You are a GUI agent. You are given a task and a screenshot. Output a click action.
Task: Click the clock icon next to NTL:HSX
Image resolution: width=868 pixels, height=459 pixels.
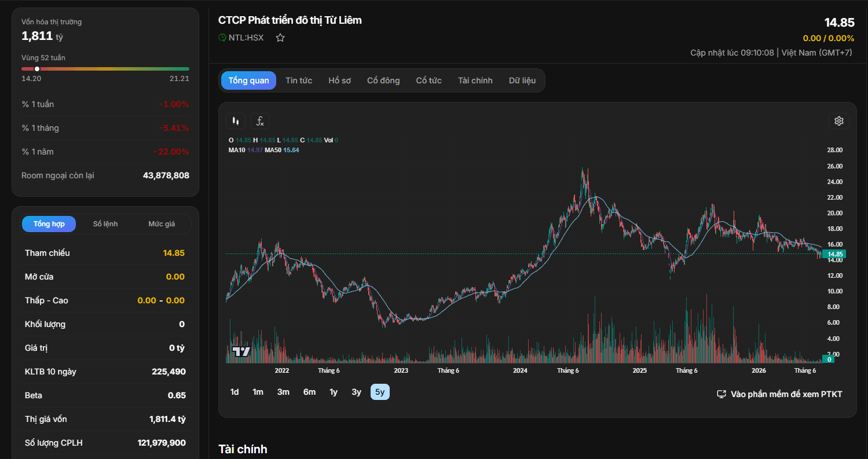pos(222,38)
